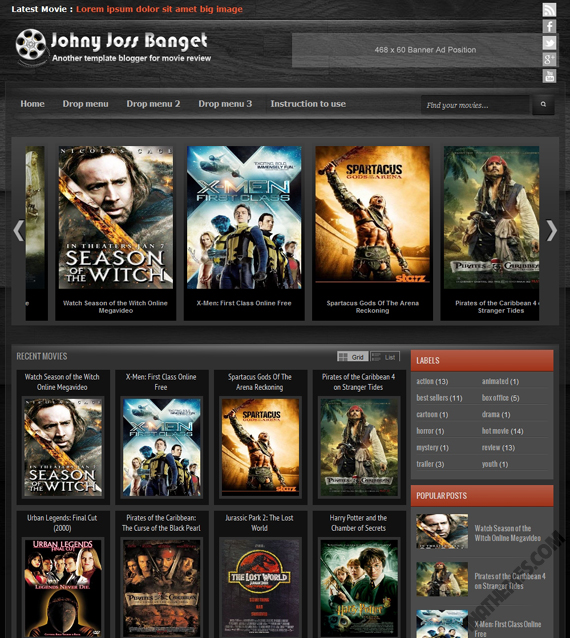Click Spartacus grid poster
This screenshot has height=638, width=570.
tap(260, 447)
